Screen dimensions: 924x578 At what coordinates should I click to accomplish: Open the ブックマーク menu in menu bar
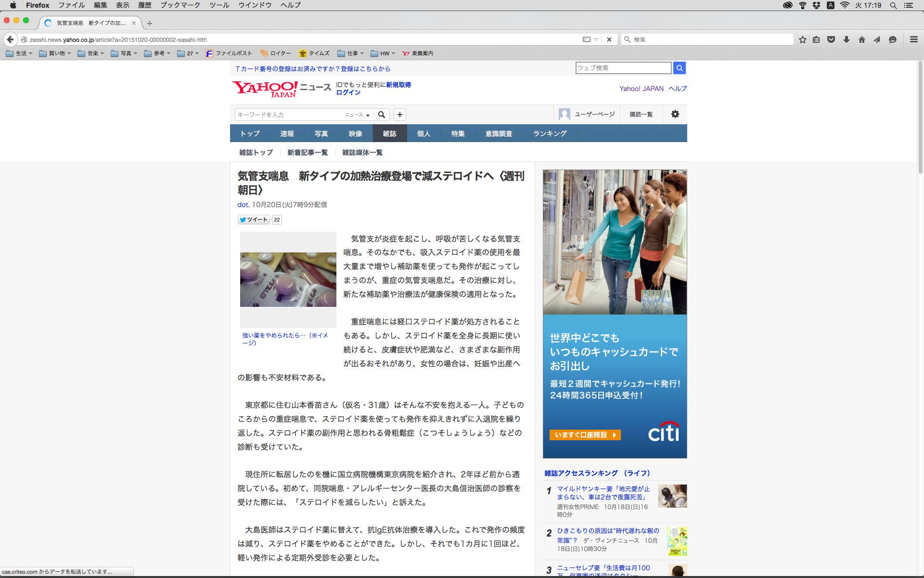point(180,5)
